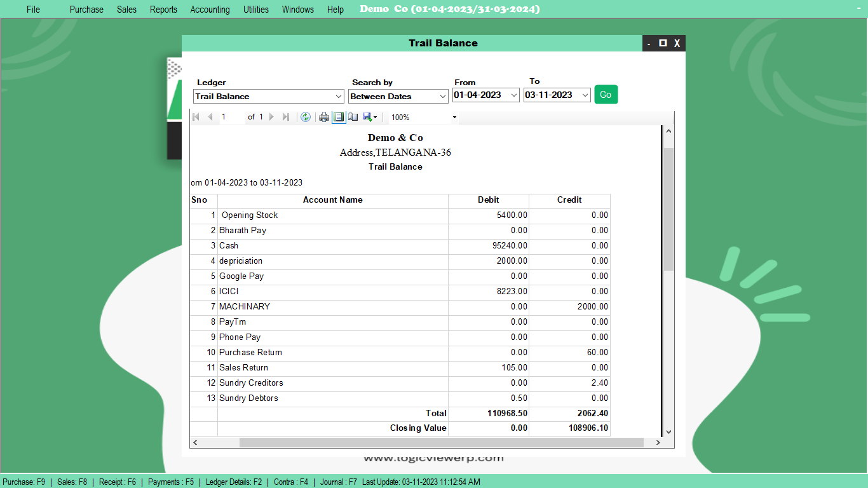Image resolution: width=868 pixels, height=488 pixels.
Task: Click the First Page navigation icon
Action: coord(195,117)
